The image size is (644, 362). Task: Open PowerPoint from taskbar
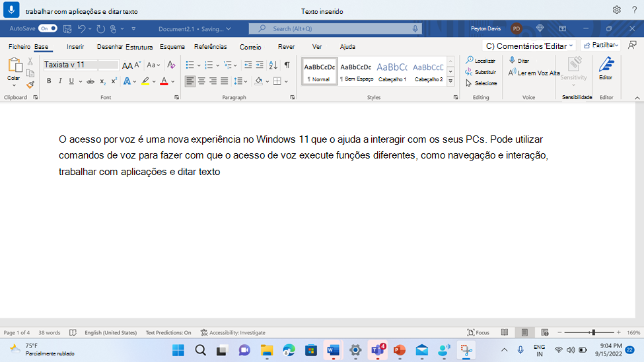(x=399, y=350)
